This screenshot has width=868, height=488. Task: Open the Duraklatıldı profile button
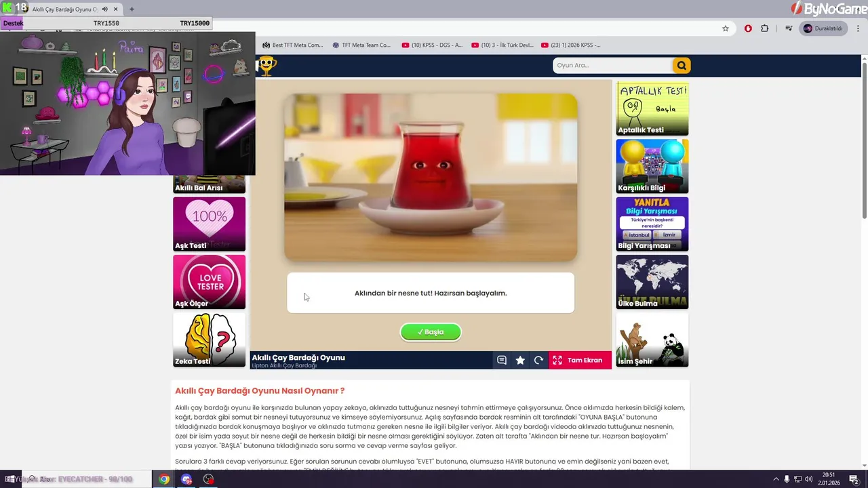tap(823, 28)
